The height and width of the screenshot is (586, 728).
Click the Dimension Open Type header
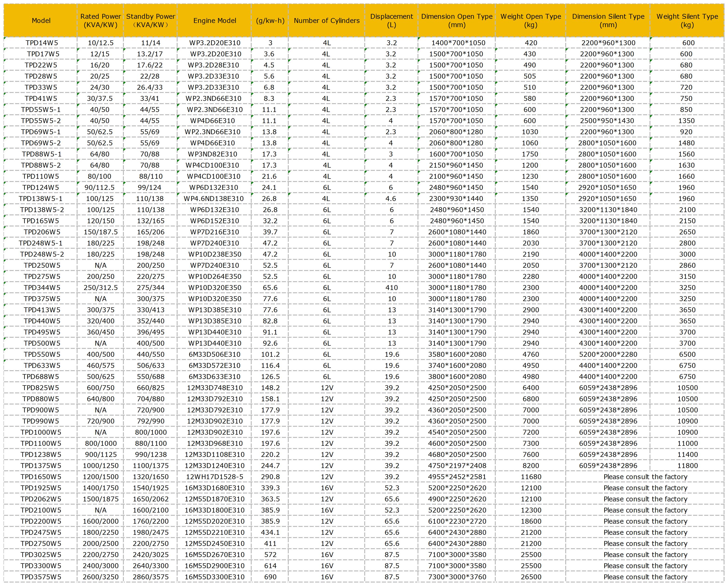pos(457,21)
